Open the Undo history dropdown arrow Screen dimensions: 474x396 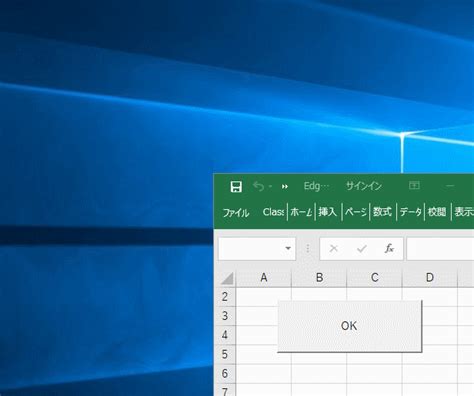pyautogui.click(x=270, y=186)
